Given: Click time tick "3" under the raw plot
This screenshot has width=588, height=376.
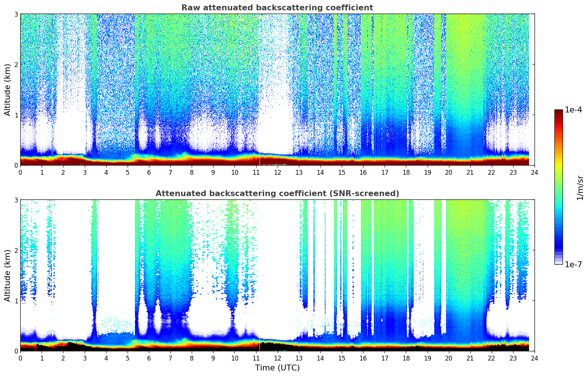Looking at the screenshot, I should point(84,172).
